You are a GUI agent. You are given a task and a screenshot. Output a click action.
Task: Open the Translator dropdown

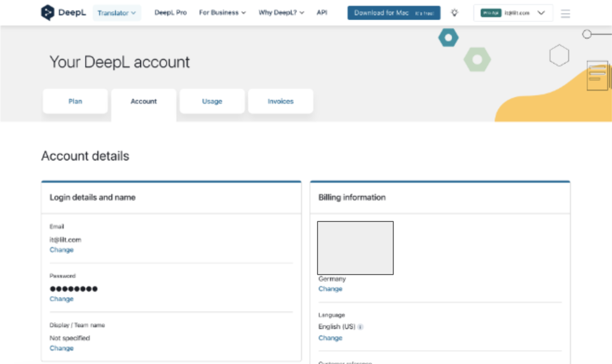117,13
